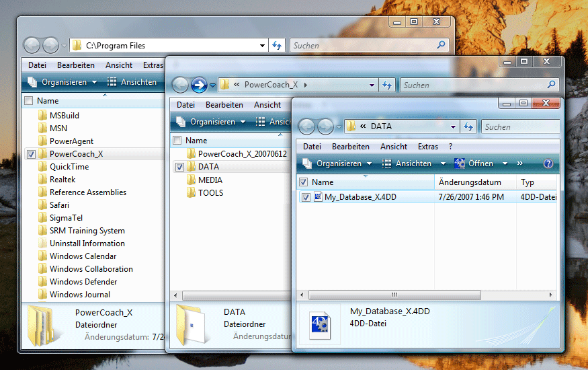
Task: Open Bearbeiten menu in DATA window
Action: (x=351, y=147)
